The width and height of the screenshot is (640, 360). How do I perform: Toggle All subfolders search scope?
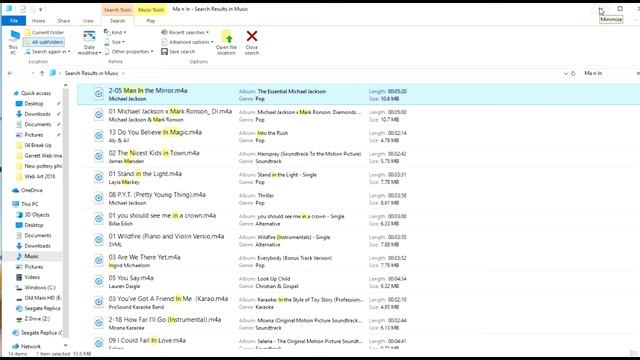[x=44, y=42]
